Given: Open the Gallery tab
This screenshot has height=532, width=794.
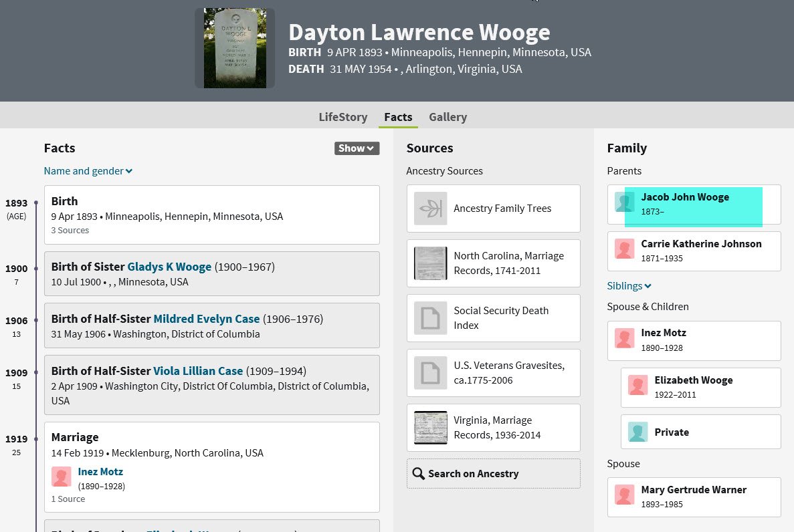Looking at the screenshot, I should point(448,117).
